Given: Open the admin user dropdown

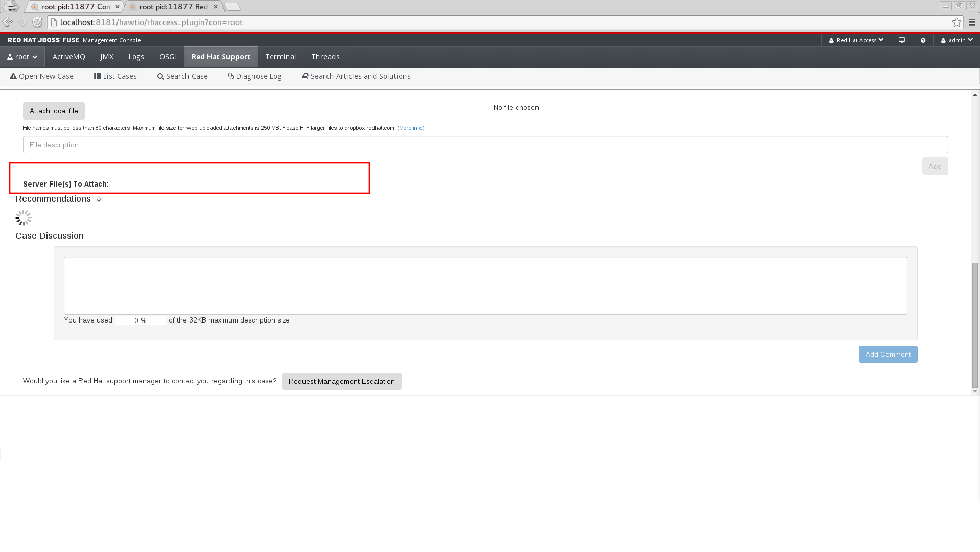Looking at the screenshot, I should [x=957, y=40].
